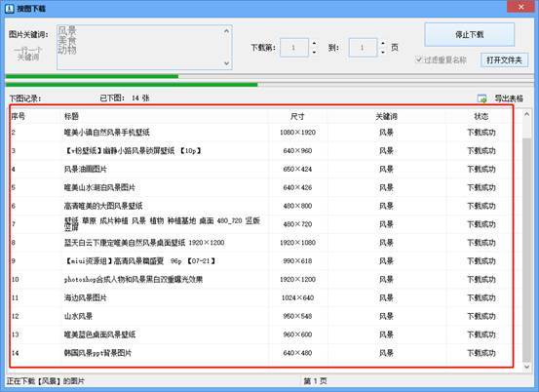
Task: Click list scrollbar down arrow
Action: tap(526, 367)
